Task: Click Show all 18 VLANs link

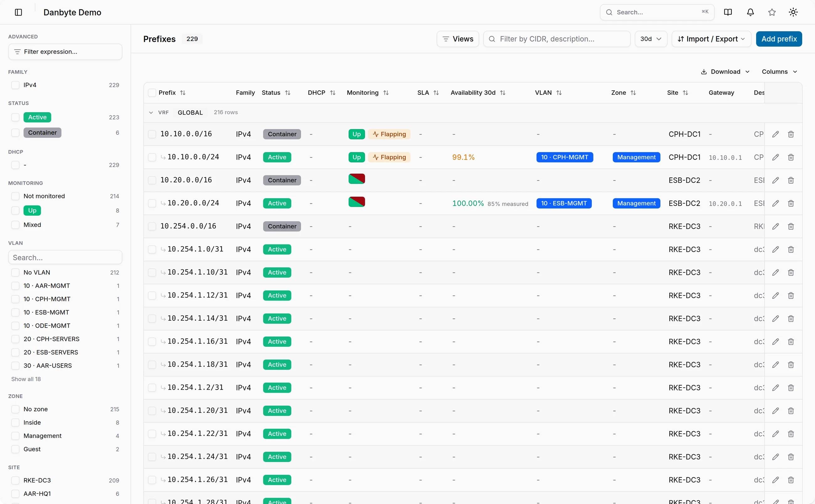Action: [26, 379]
